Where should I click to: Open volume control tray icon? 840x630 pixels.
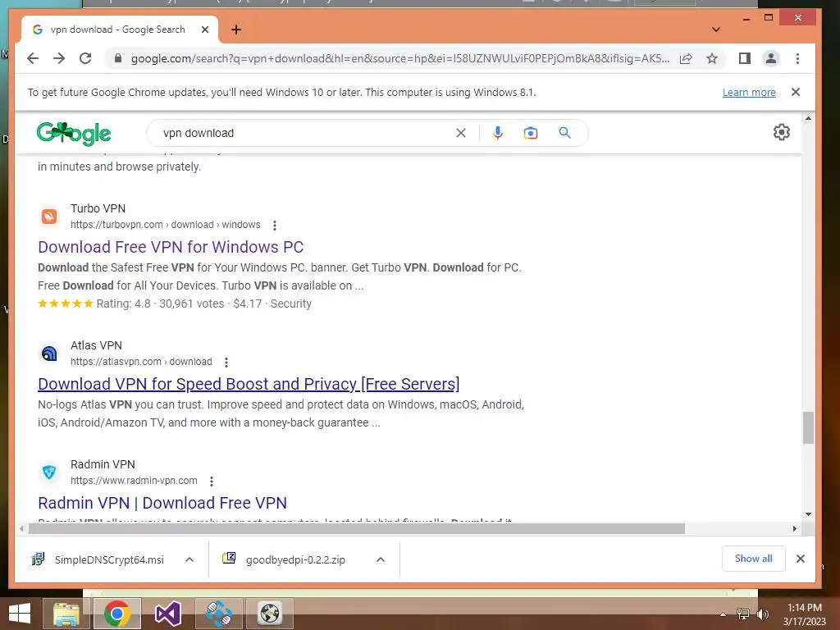(x=762, y=614)
